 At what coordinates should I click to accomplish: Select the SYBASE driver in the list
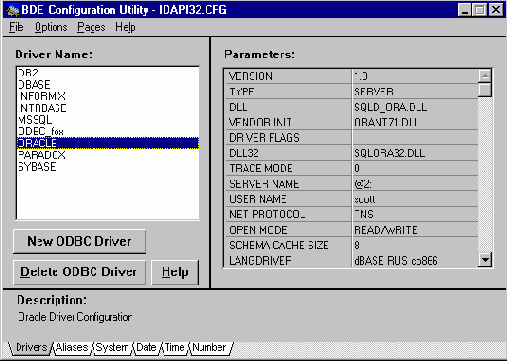click(x=108, y=167)
